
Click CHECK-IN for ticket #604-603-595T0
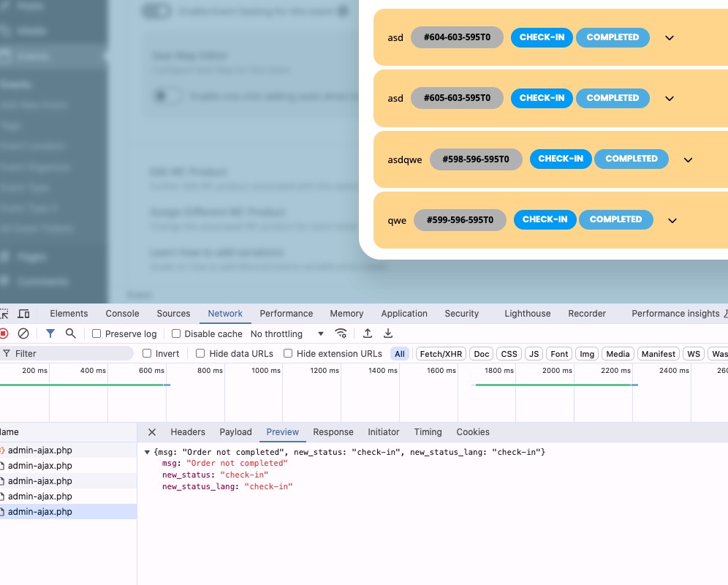tap(542, 37)
